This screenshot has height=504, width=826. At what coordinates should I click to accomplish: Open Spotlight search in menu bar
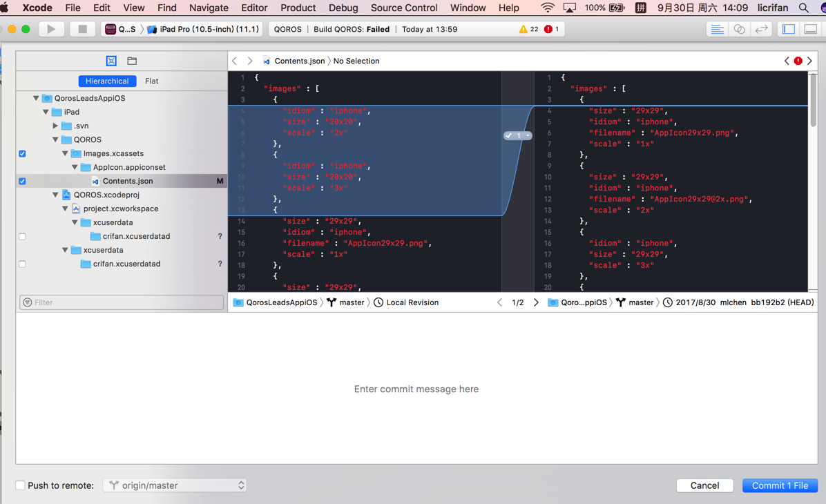coord(803,8)
